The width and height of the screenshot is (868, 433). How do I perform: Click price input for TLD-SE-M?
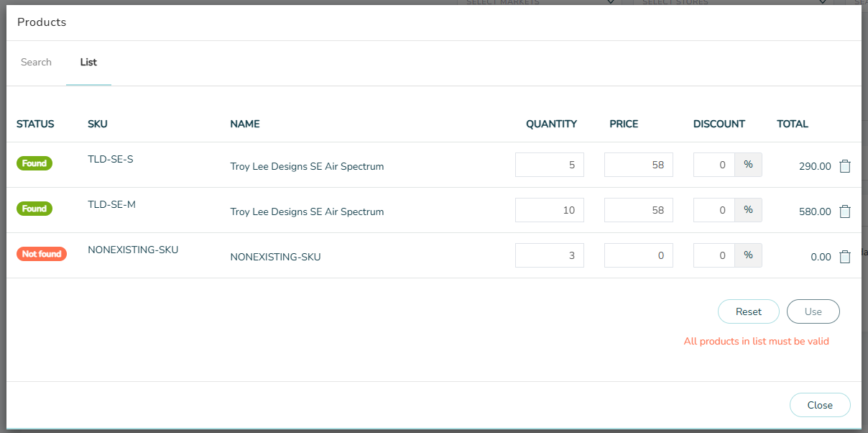(638, 210)
